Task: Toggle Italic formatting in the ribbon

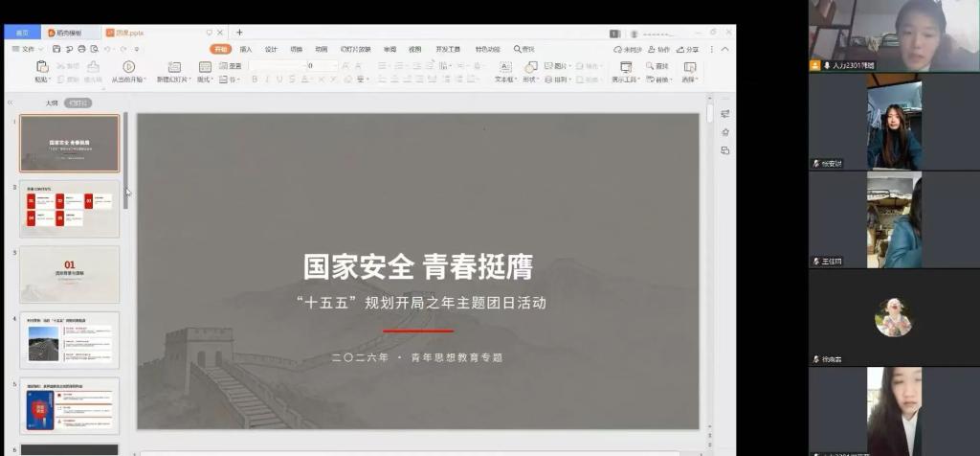Action: [x=268, y=80]
